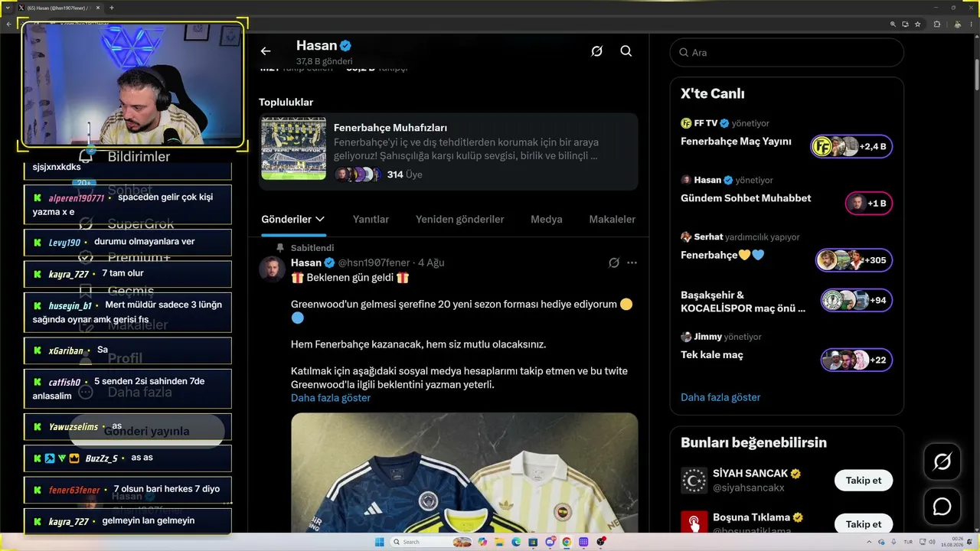Image resolution: width=980 pixels, height=551 pixels.
Task: Open Profil in the sidebar
Action: click(111, 358)
